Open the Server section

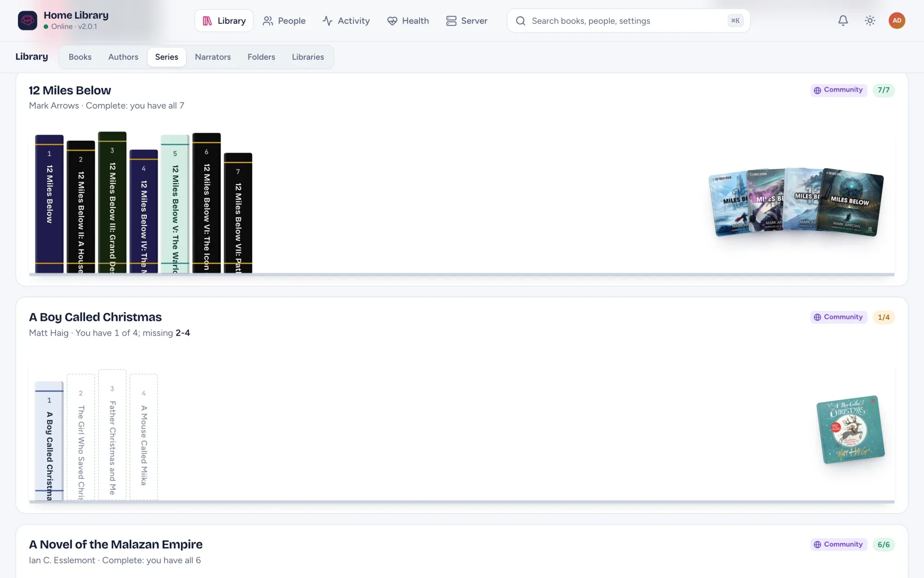467,21
